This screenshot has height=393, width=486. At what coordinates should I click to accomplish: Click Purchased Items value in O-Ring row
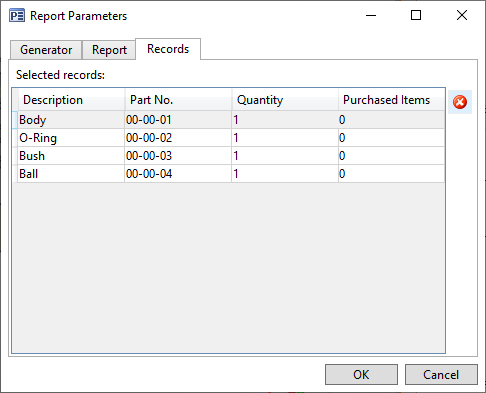click(x=392, y=138)
